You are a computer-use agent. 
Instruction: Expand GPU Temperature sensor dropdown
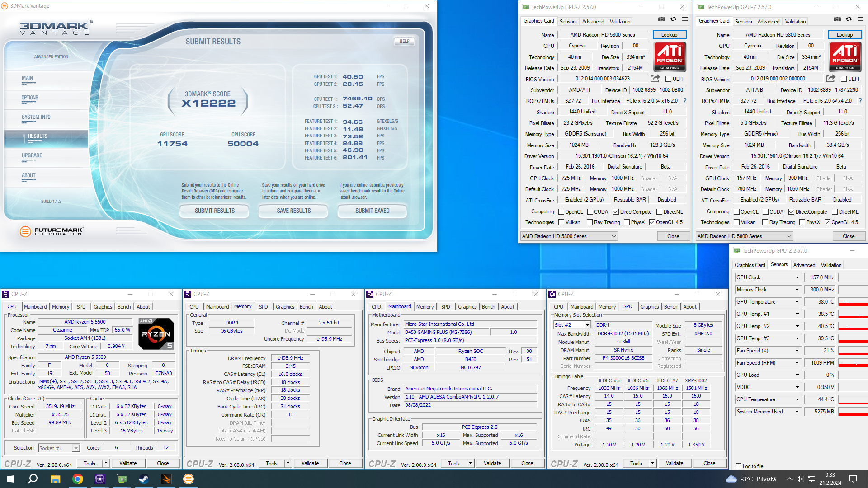(797, 302)
